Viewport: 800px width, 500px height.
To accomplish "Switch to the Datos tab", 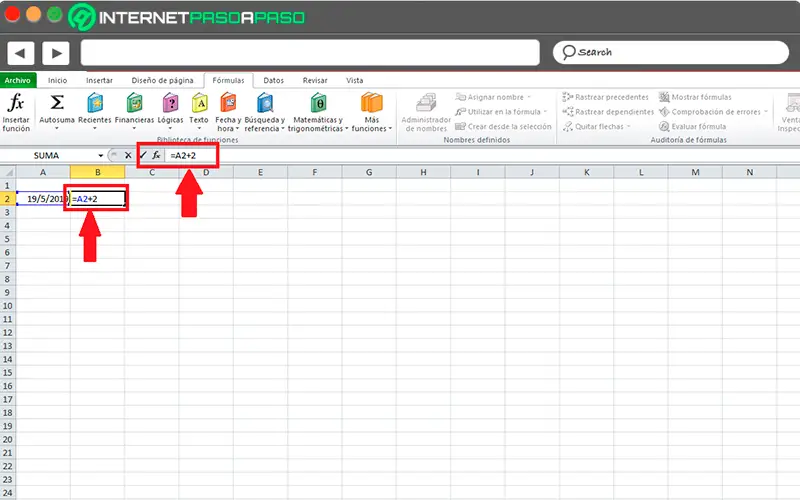I will (x=273, y=80).
